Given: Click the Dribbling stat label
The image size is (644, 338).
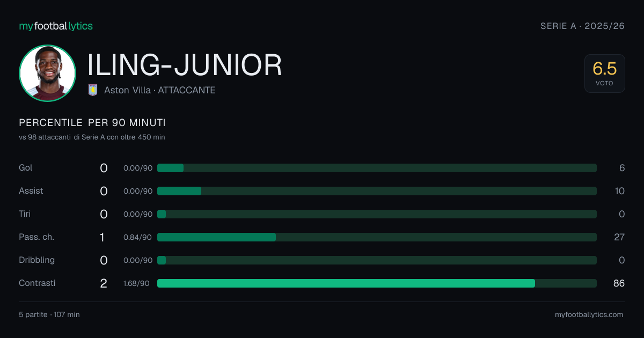Looking at the screenshot, I should [x=37, y=260].
